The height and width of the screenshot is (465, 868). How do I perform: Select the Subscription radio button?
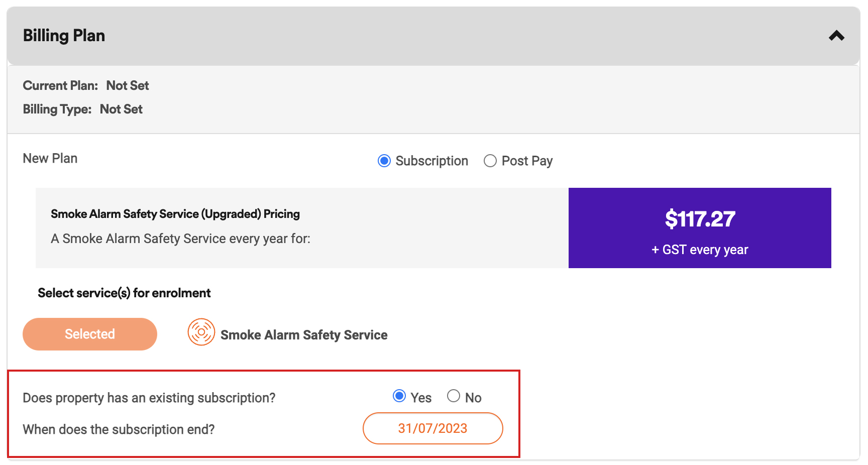click(x=384, y=161)
